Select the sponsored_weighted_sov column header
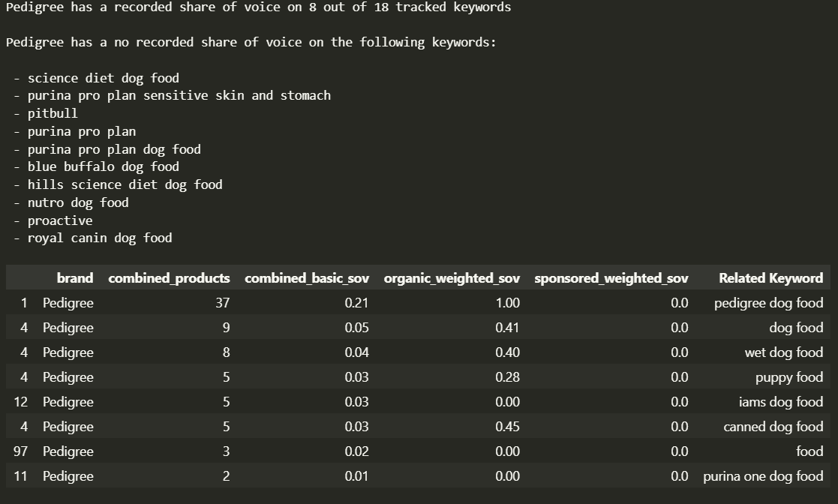 [611, 278]
